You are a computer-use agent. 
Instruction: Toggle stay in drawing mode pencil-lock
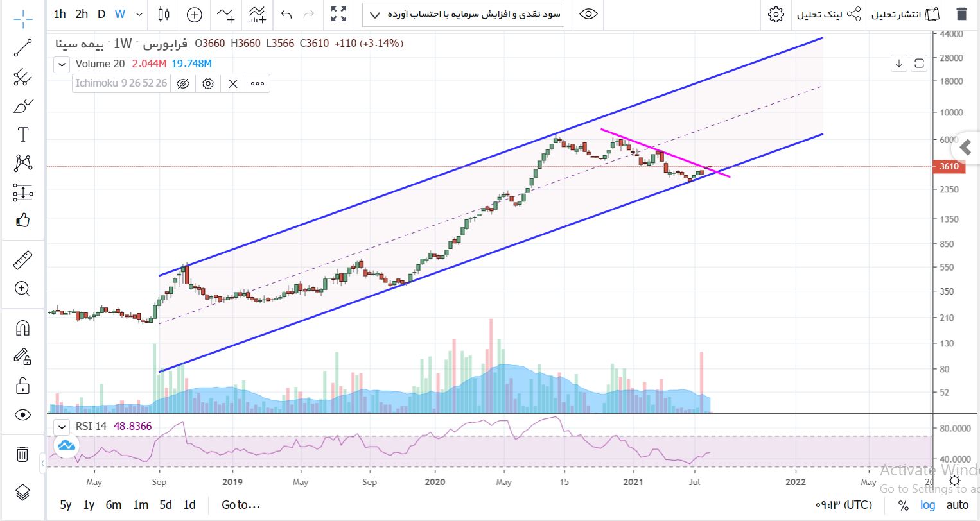[23, 357]
